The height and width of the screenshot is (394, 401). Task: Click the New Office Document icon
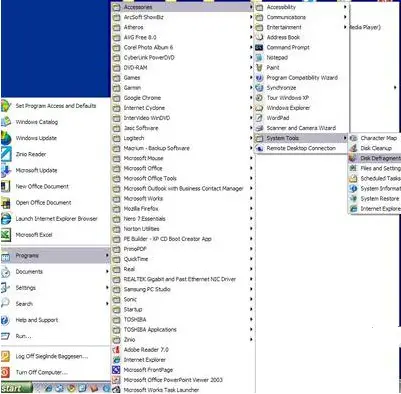tap(6, 186)
